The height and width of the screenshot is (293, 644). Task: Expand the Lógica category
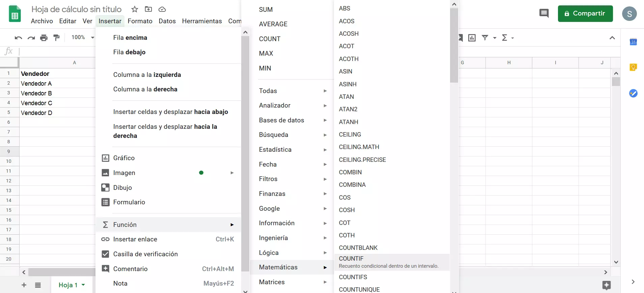(292, 253)
